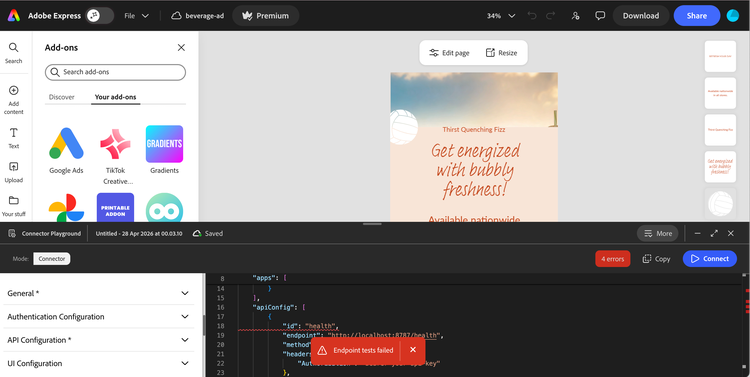Open the Google Photos pinwheel add-on
The width and height of the screenshot is (750, 377).
(x=66, y=208)
